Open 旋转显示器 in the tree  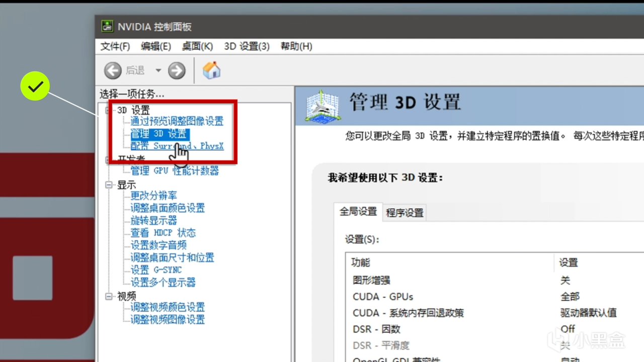tap(153, 220)
